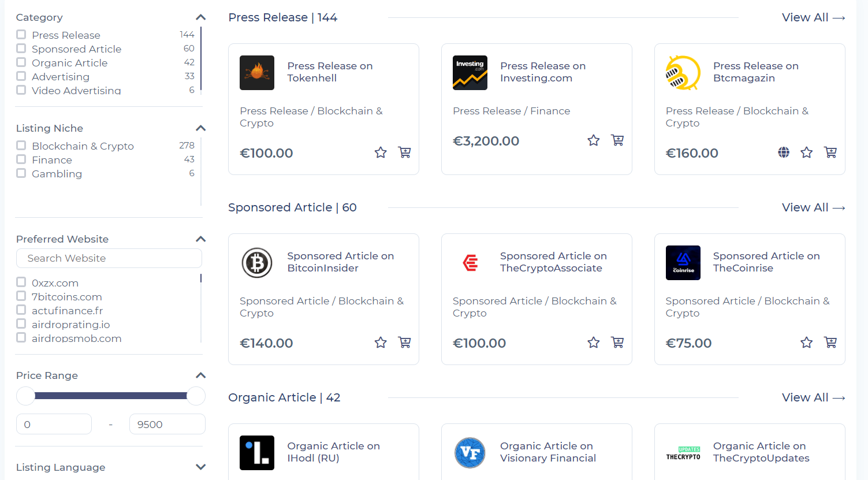Favorite the Investing.com press release

click(593, 140)
